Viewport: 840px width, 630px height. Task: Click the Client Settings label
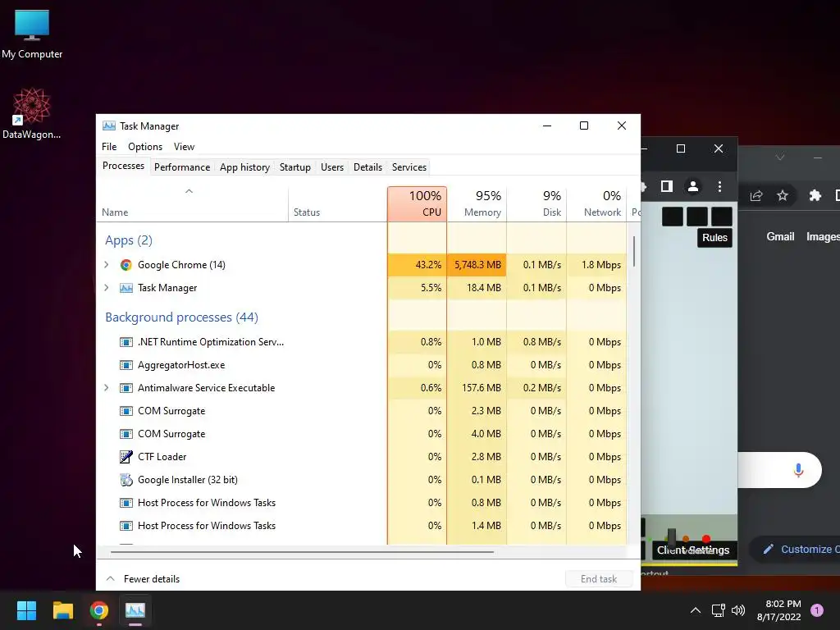tap(693, 550)
